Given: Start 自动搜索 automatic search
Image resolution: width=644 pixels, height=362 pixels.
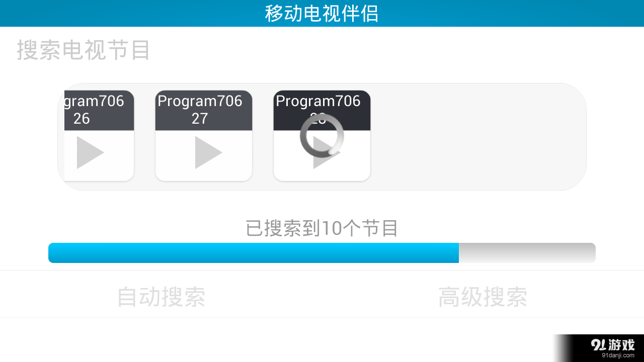Looking at the screenshot, I should point(161,297).
